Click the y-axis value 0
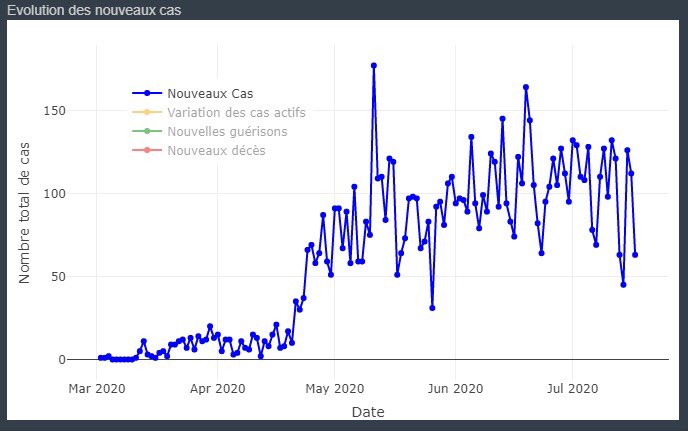Image resolution: width=688 pixels, height=431 pixels. [x=62, y=359]
